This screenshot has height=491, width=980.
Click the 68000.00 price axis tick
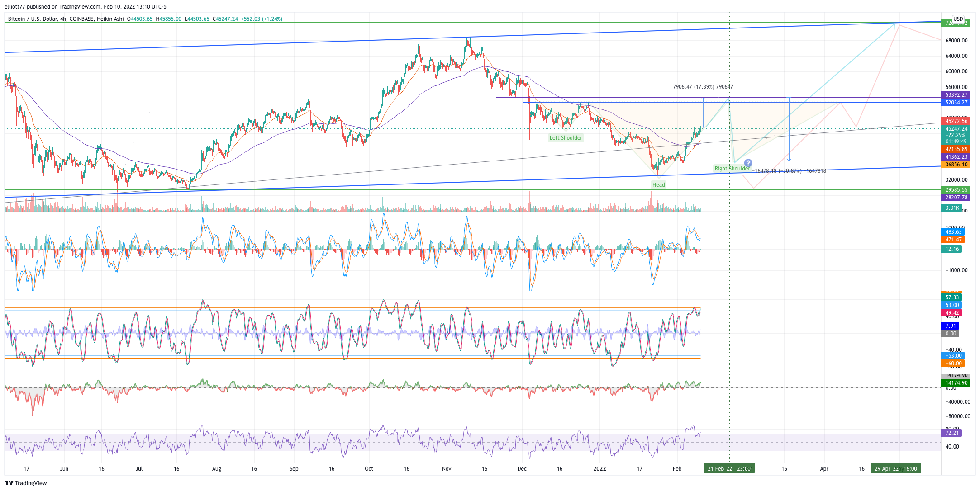956,41
